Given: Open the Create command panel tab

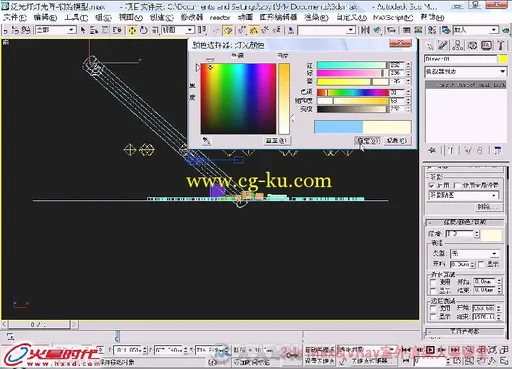Looking at the screenshot, I should point(430,45).
